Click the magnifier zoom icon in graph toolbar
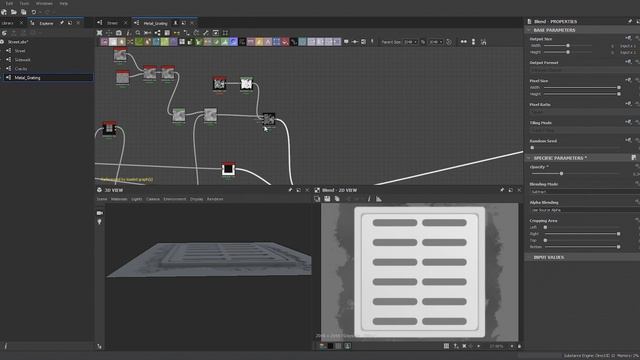 (x=138, y=33)
